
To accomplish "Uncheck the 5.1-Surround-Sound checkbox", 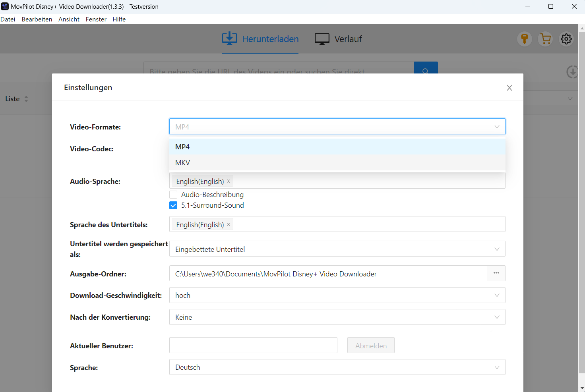I will click(173, 205).
